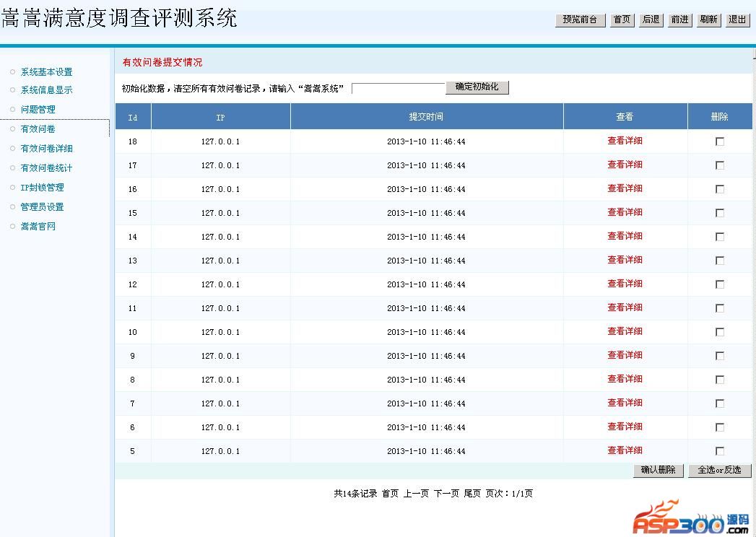Click the 前进 button
Screen dimensions: 756x537
coord(679,19)
